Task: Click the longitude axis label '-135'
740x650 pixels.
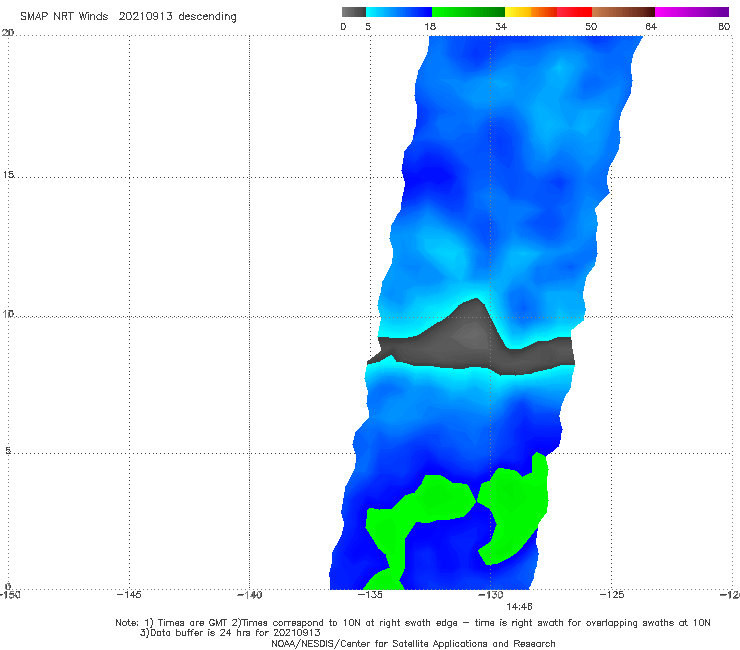Action: click(x=370, y=595)
